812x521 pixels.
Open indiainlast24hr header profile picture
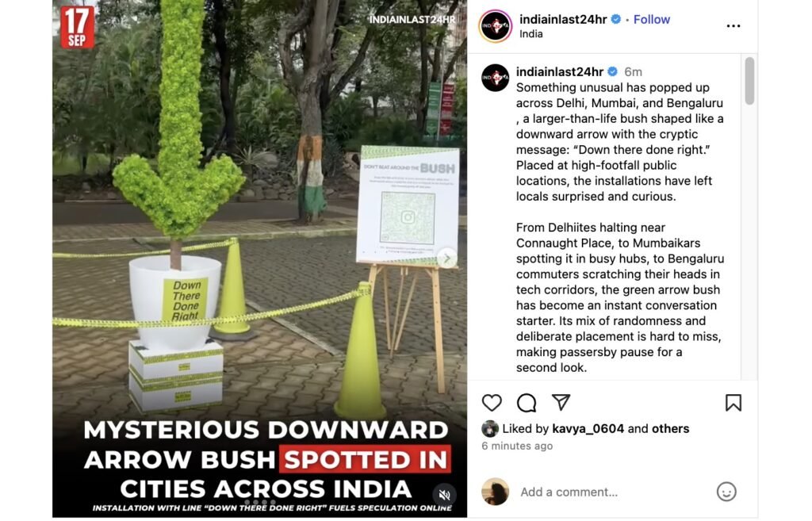(496, 26)
